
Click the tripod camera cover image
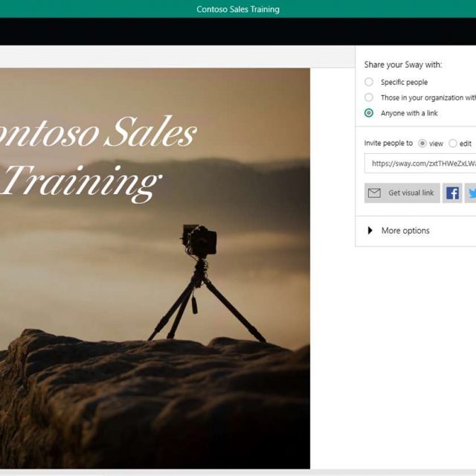coord(155,268)
